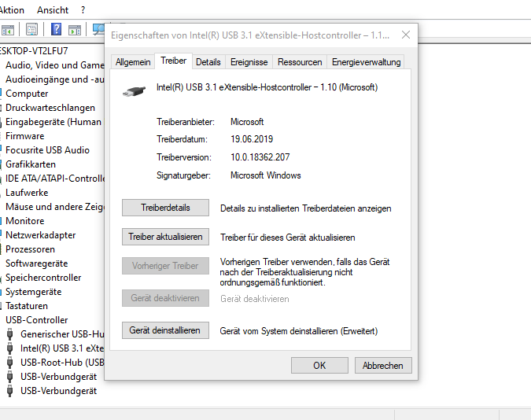Open the Energieverwaltung tab
The height and width of the screenshot is (420, 531).
pos(366,62)
